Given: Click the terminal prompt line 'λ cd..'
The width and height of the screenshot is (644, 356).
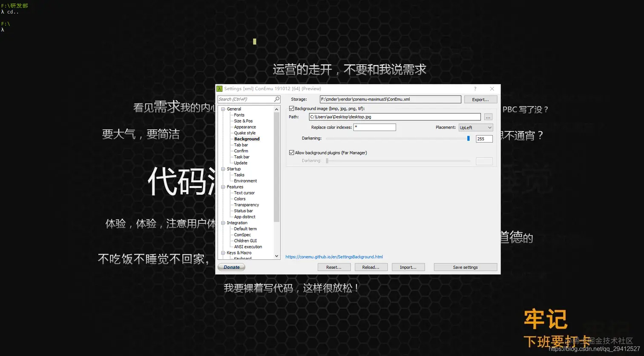Looking at the screenshot, I should 10,12.
